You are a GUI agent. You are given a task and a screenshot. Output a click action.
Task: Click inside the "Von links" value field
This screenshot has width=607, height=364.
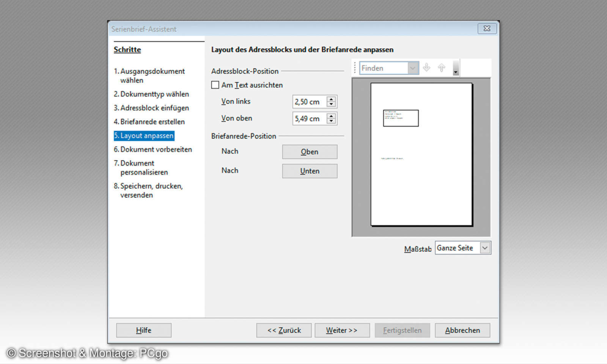(309, 102)
